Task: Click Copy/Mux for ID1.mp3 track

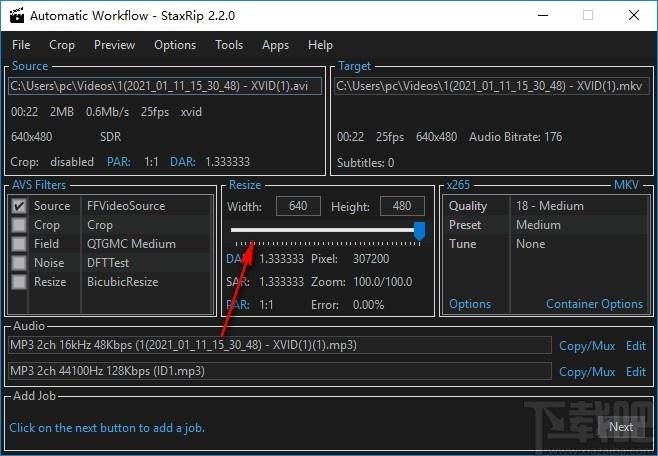Action: tap(587, 372)
